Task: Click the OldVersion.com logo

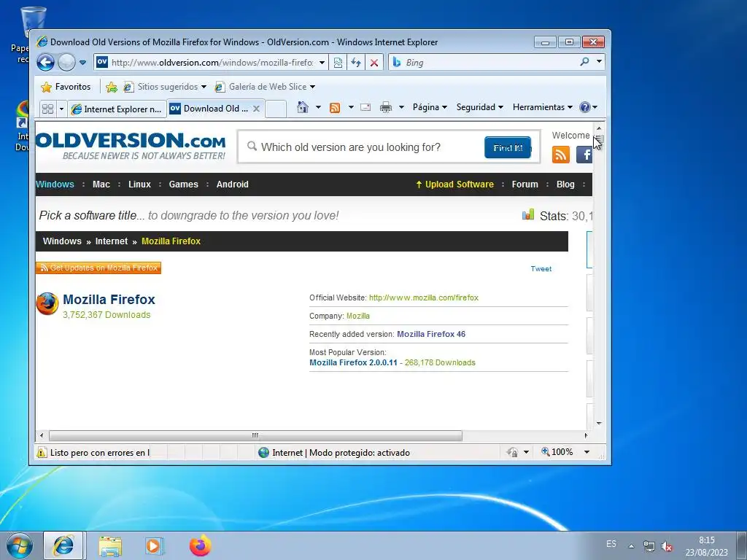Action: (131, 146)
